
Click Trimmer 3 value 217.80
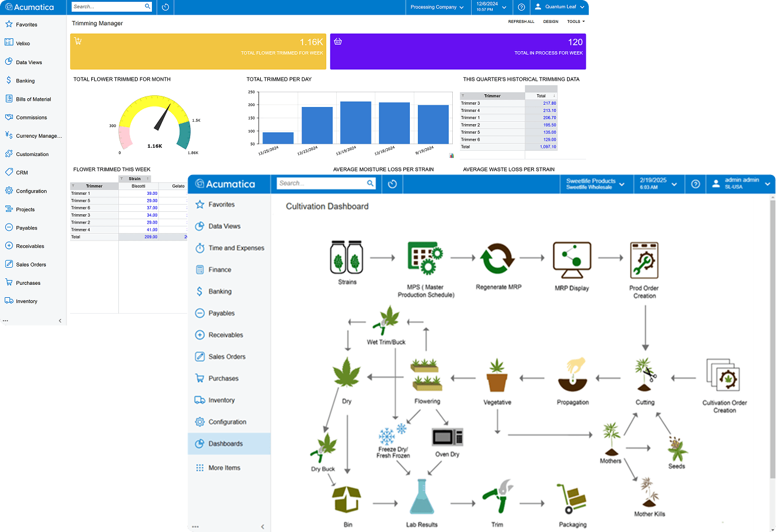click(x=549, y=103)
